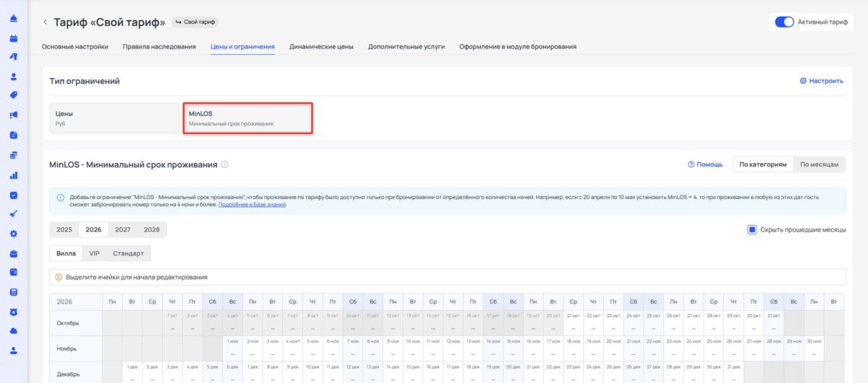Select the 15 ноя calendar cell
The width and height of the screenshot is (868, 383).
(x=513, y=348)
